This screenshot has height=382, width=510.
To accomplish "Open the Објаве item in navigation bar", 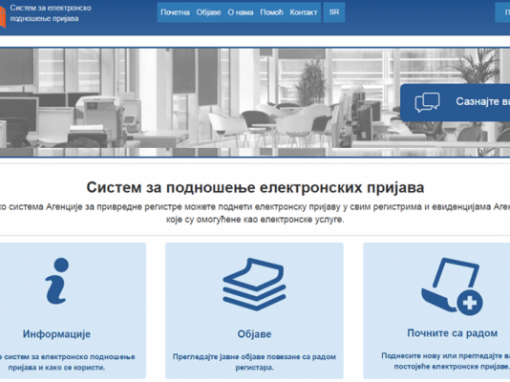I will [x=209, y=12].
